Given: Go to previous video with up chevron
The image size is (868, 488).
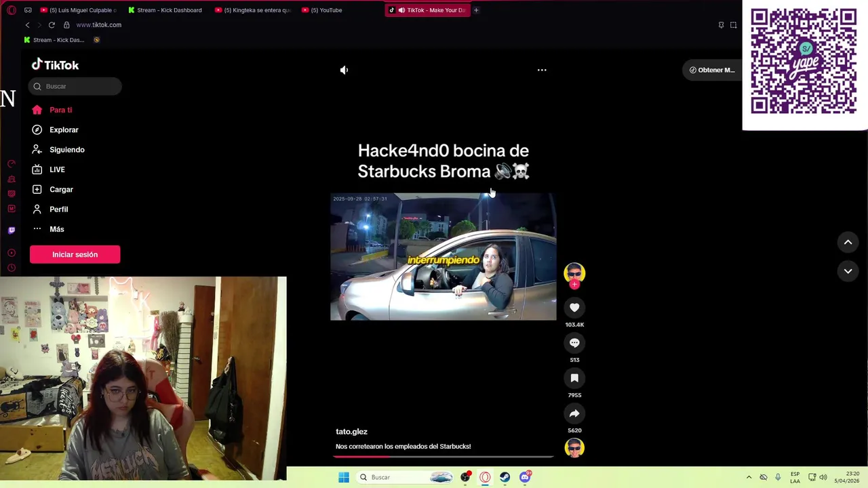Looking at the screenshot, I should (848, 242).
